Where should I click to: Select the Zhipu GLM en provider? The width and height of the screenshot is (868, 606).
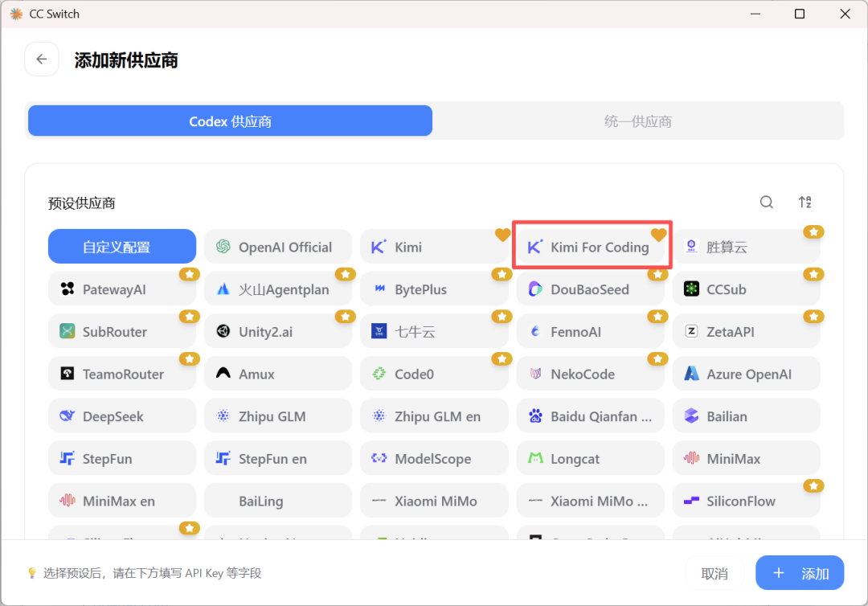[x=434, y=416]
